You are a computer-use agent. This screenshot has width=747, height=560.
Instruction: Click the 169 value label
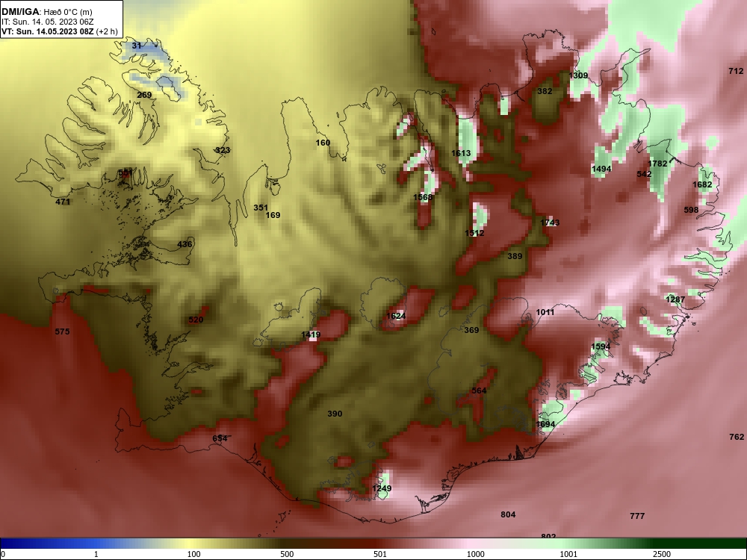(x=273, y=215)
